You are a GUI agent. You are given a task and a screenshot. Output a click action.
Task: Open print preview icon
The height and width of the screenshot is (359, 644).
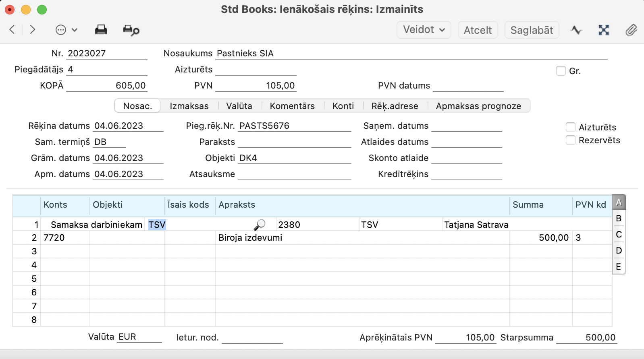click(x=131, y=30)
